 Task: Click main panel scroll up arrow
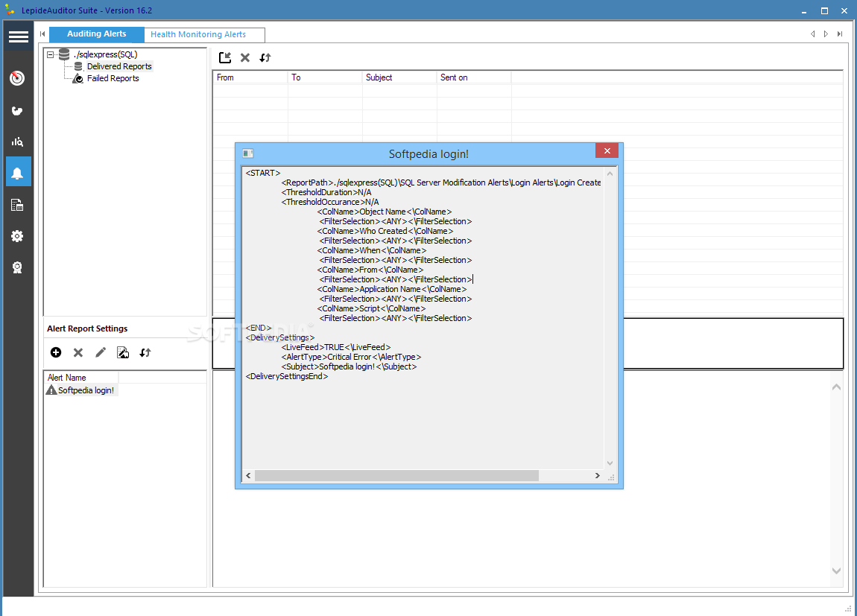(836, 387)
